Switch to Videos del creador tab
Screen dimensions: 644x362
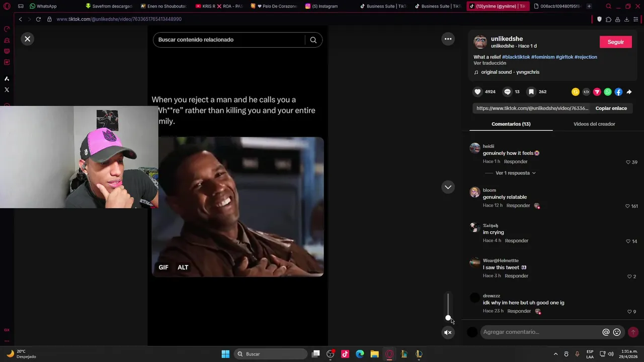coord(594,124)
